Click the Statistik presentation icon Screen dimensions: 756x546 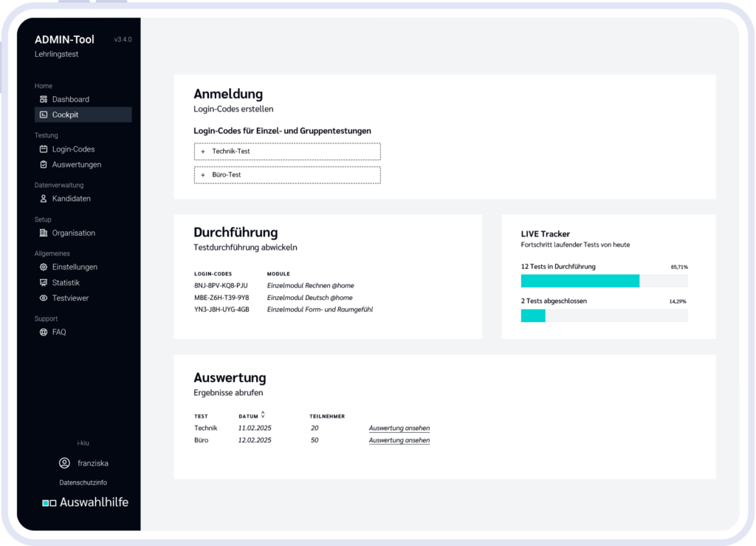coord(44,282)
